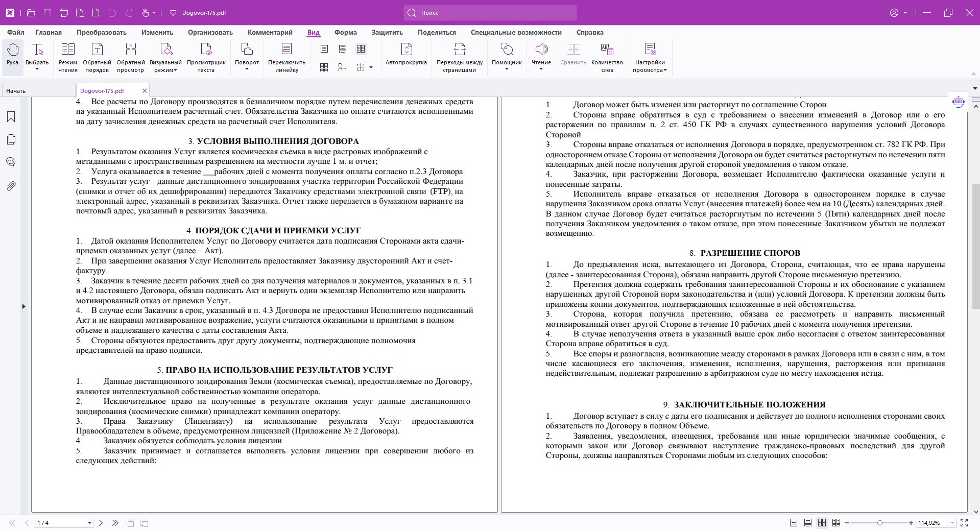
Task: Enable continuous facing view in ribbon
Action: (x=324, y=67)
